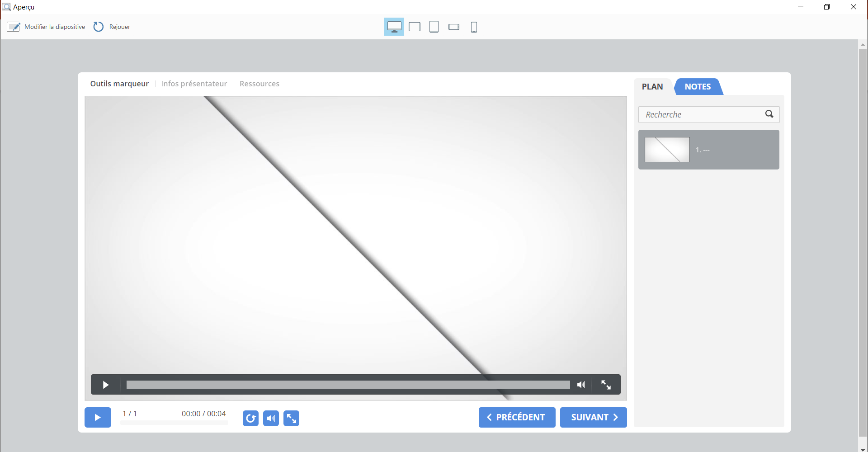Image resolution: width=868 pixels, height=452 pixels.
Task: Select phone landscape preview icon
Action: pos(454,27)
